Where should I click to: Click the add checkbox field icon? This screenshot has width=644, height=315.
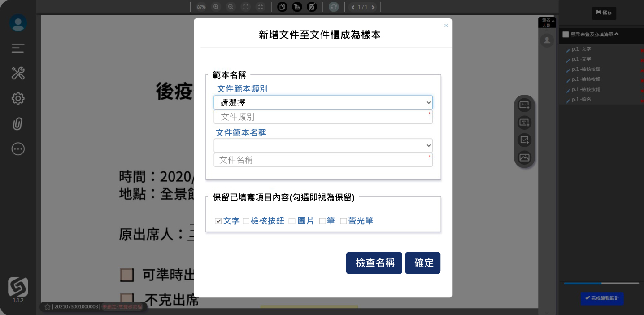click(524, 140)
